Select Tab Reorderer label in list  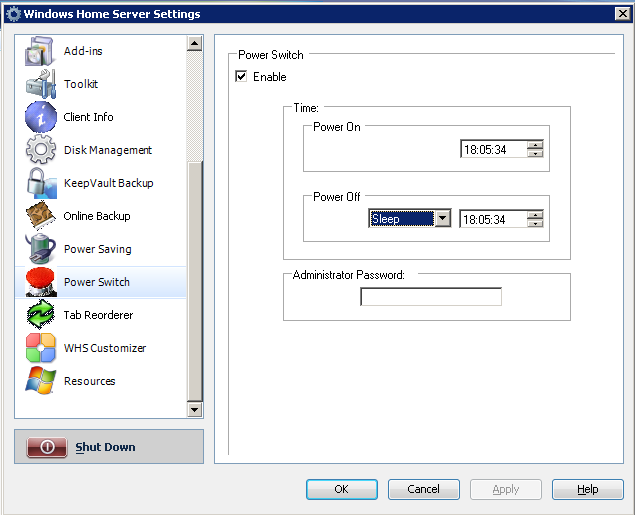(98, 315)
